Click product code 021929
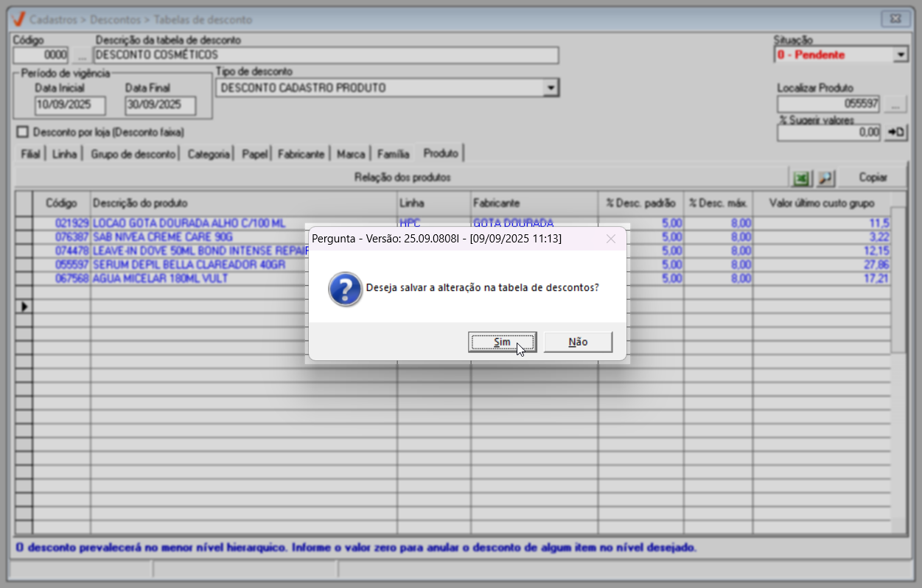The width and height of the screenshot is (922, 588). [71, 223]
